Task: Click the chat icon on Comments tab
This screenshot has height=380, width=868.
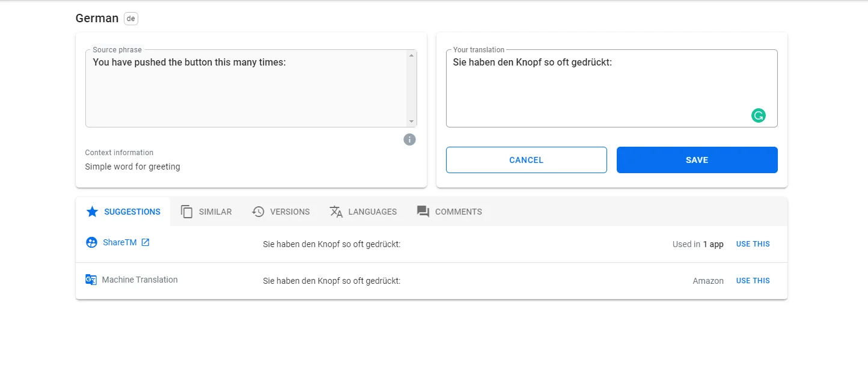Action: click(x=423, y=212)
